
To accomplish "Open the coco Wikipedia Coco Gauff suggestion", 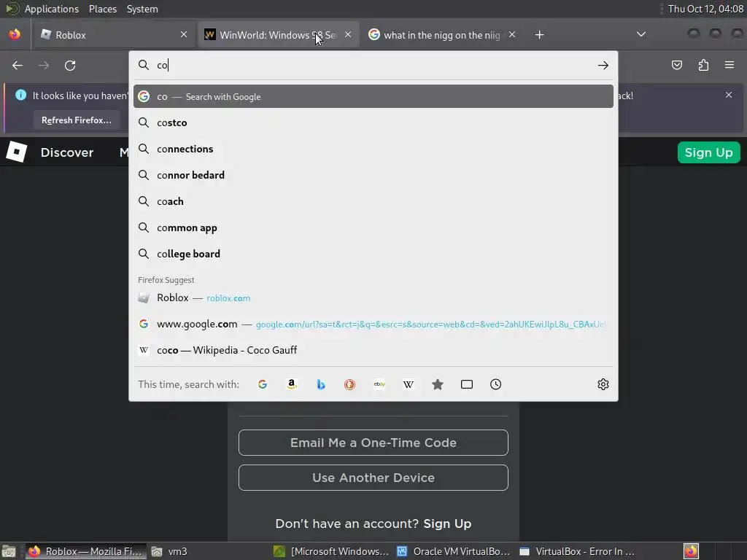I will click(x=373, y=350).
